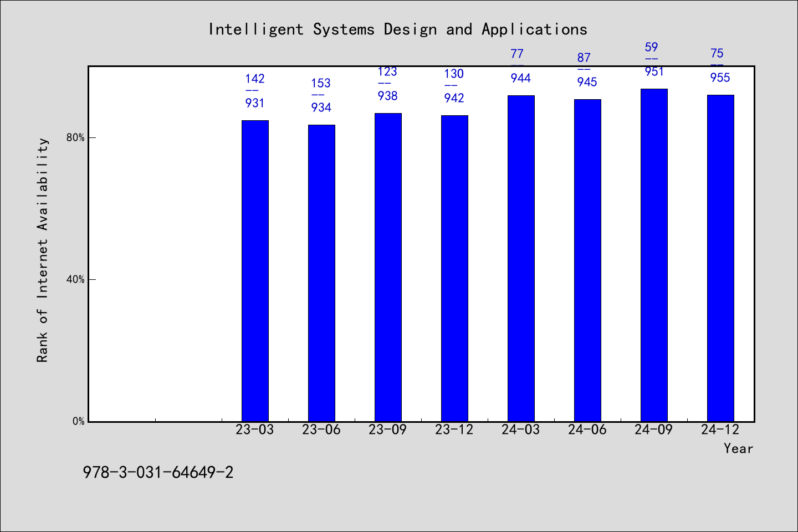Click the x-axis label '23-12'

(454, 429)
